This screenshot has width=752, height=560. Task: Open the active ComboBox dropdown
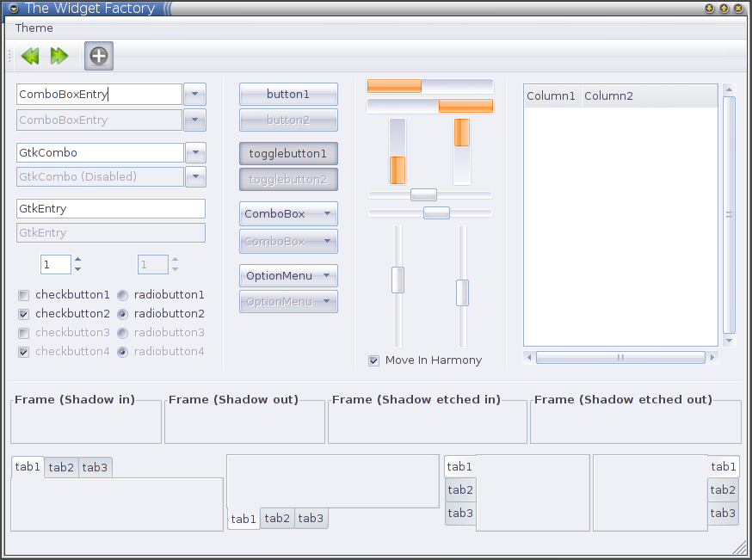coord(288,214)
